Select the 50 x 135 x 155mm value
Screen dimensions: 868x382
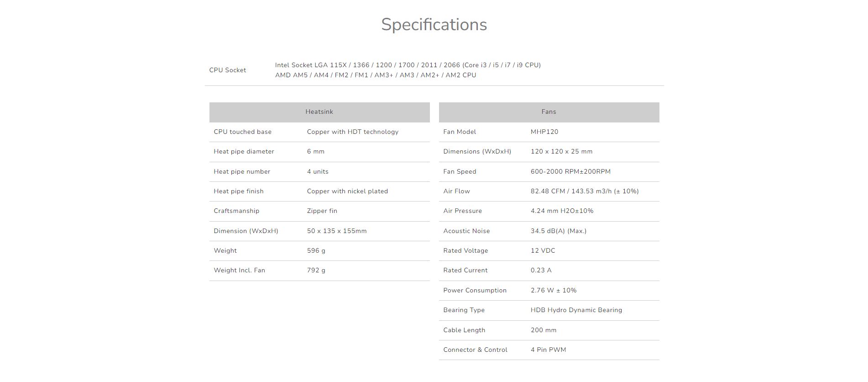tap(337, 231)
